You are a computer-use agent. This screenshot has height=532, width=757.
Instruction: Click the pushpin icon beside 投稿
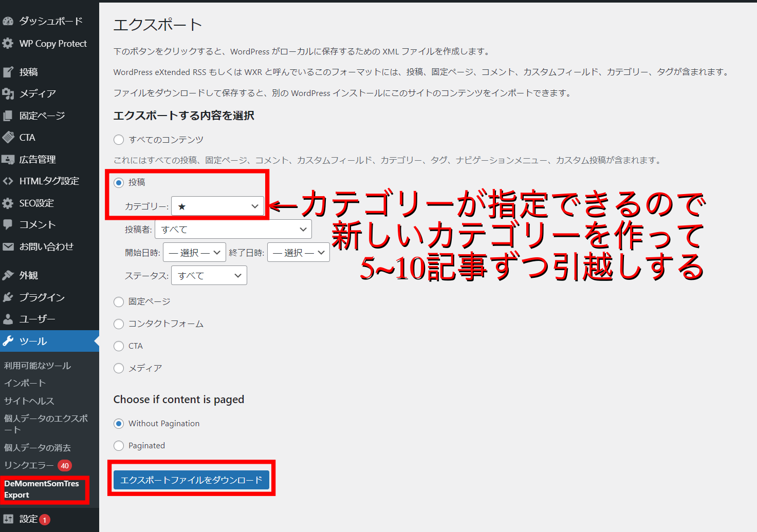pyautogui.click(x=8, y=72)
